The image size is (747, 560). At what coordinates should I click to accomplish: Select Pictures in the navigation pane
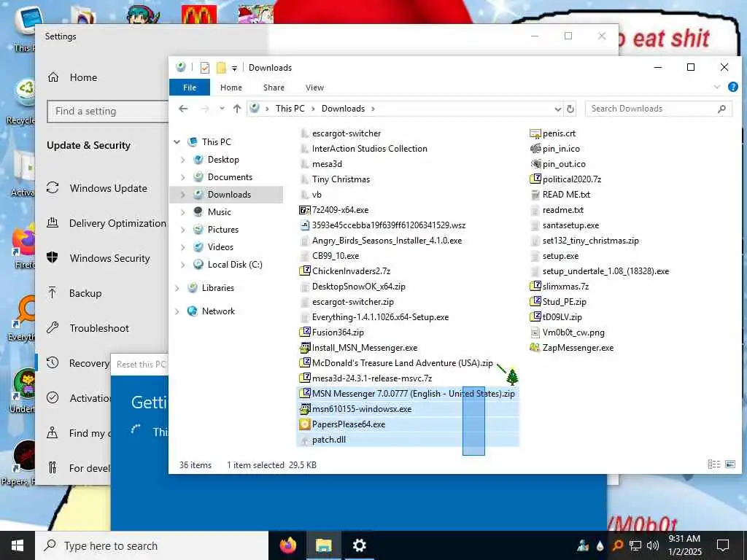[223, 230]
